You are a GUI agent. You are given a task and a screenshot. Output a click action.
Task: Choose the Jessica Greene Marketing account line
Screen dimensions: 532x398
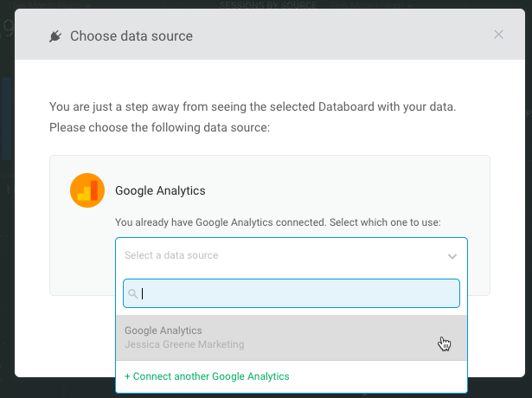(184, 344)
